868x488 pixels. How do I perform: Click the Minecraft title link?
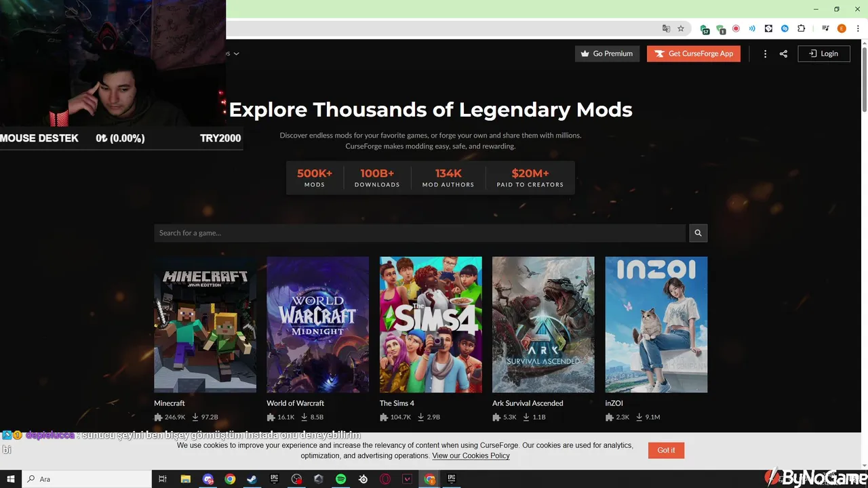click(170, 403)
